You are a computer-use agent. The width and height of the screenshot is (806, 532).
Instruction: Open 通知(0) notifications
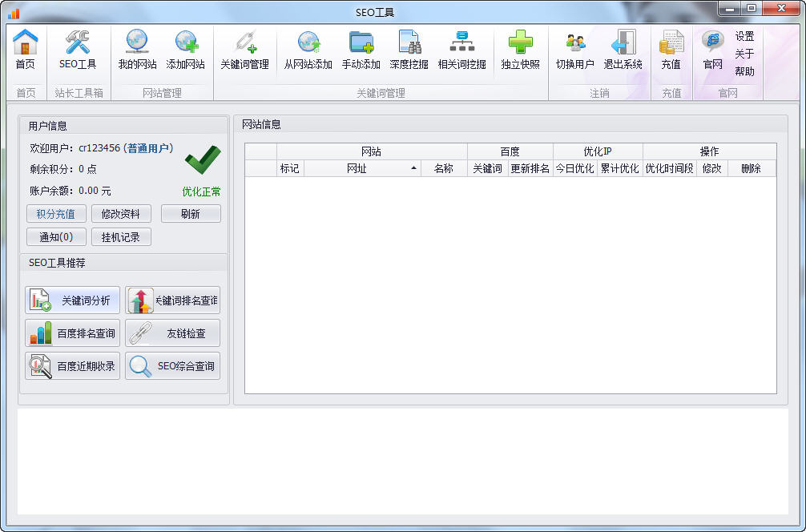coord(56,236)
